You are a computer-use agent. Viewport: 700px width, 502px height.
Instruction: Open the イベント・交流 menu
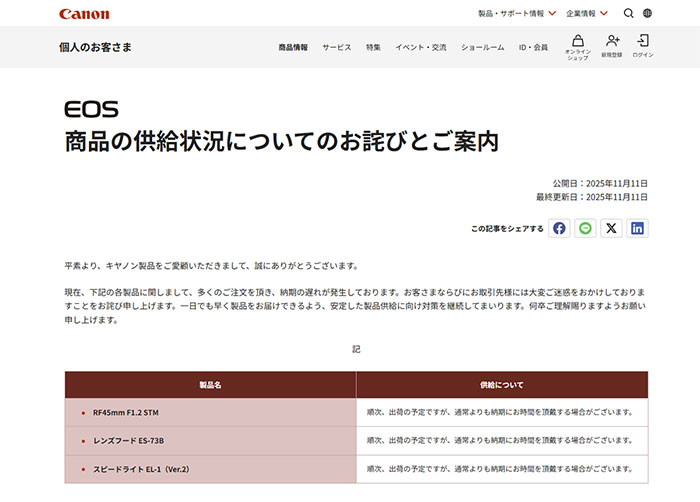(421, 47)
